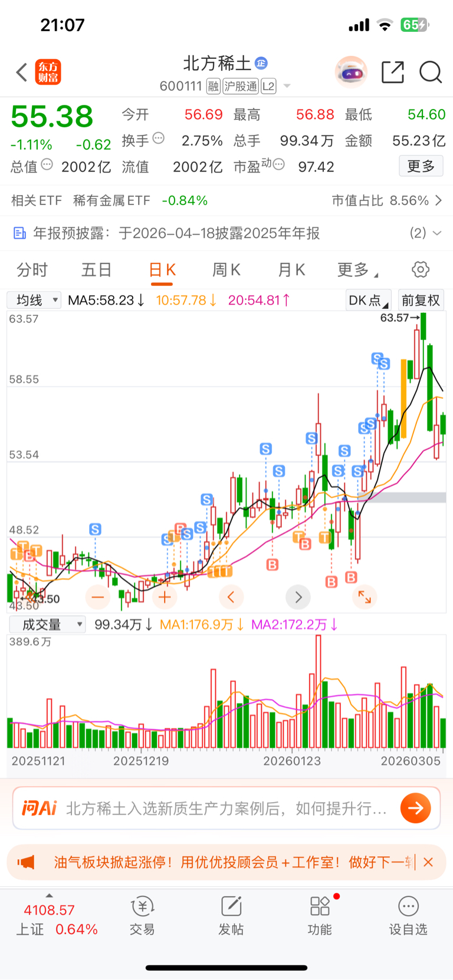Tap the MA5:58.23 label
The height and width of the screenshot is (980, 453).
coord(106,300)
